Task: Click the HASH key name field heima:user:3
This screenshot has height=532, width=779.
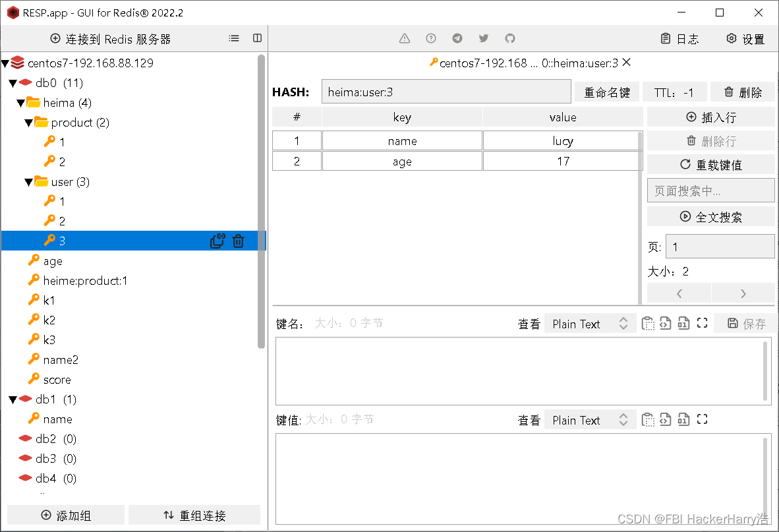Action: [x=446, y=92]
